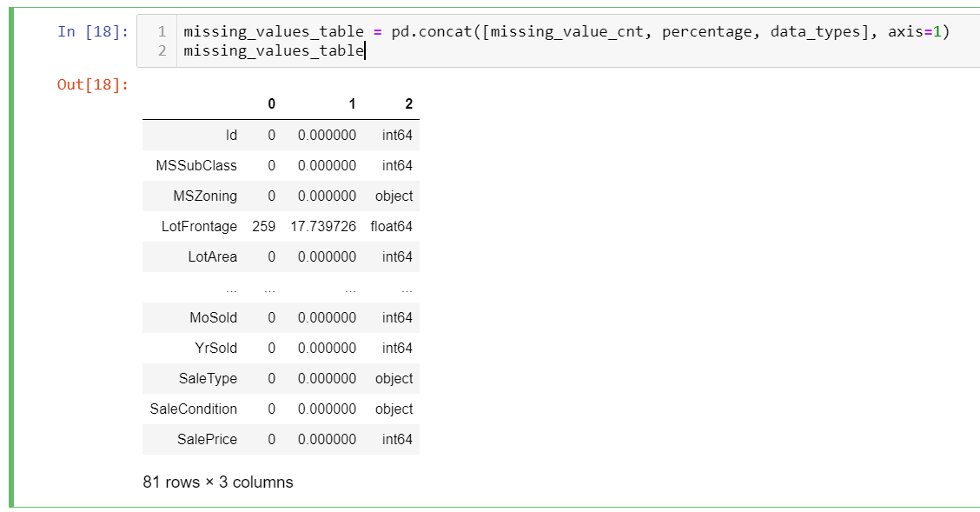Image resolution: width=980 pixels, height=512 pixels.
Task: Click the SaleCondition row label
Action: pyautogui.click(x=193, y=409)
